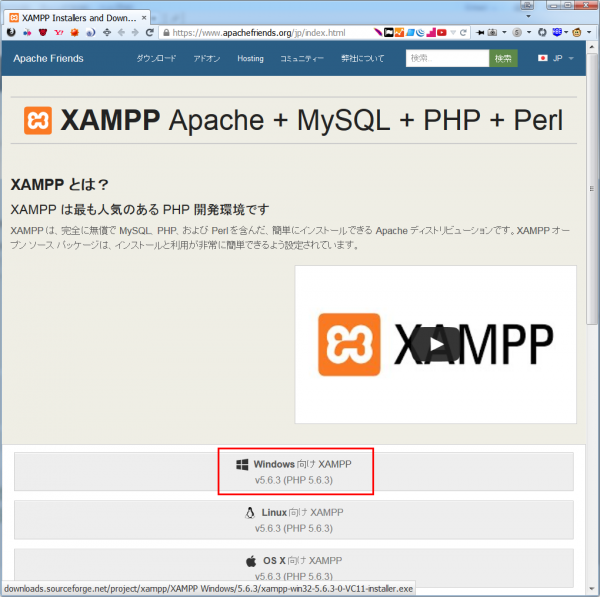
Task: Select the XAMPP Installers and Downloads tab
Action: point(77,18)
